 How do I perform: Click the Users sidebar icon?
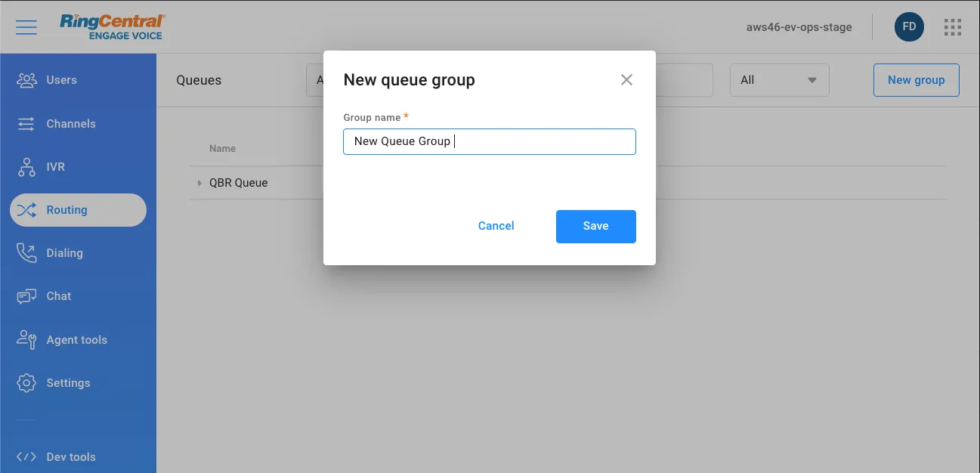click(26, 80)
